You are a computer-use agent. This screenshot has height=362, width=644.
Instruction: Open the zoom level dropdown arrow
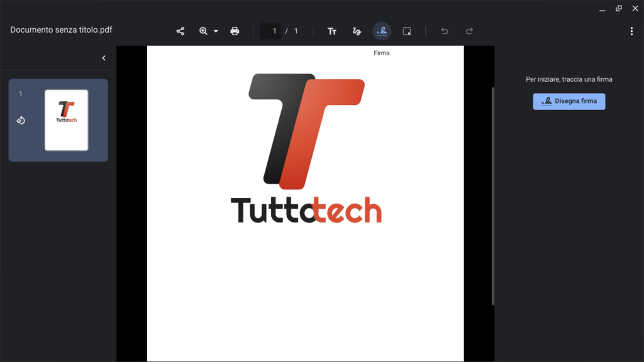coord(216,30)
